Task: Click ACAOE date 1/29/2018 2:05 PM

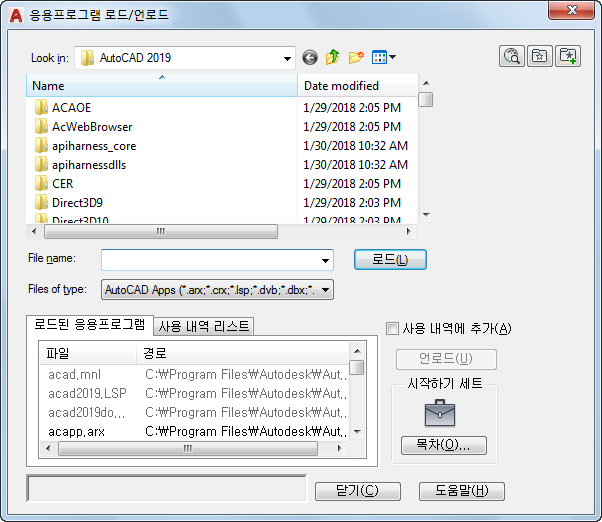Action: pyautogui.click(x=352, y=107)
